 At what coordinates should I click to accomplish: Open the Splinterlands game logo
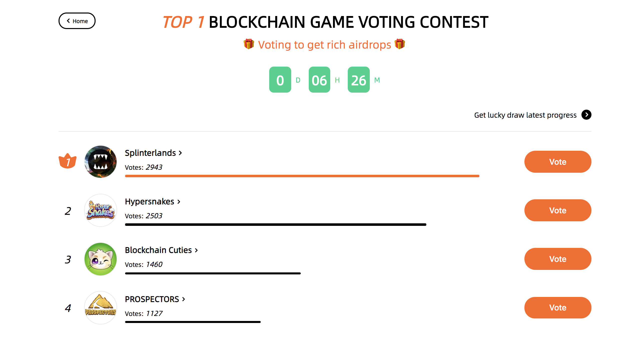(x=101, y=162)
